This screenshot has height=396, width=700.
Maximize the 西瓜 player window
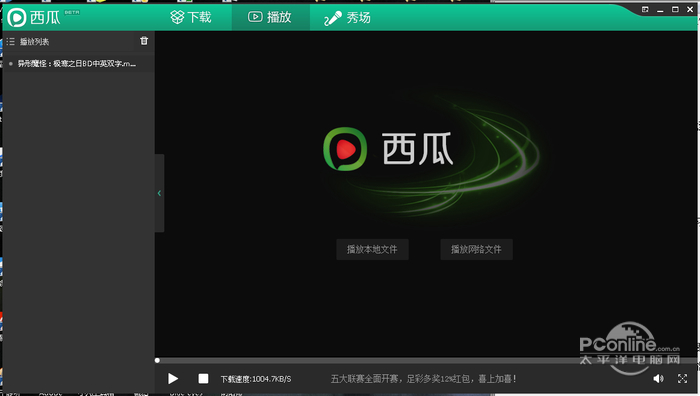[675, 9]
